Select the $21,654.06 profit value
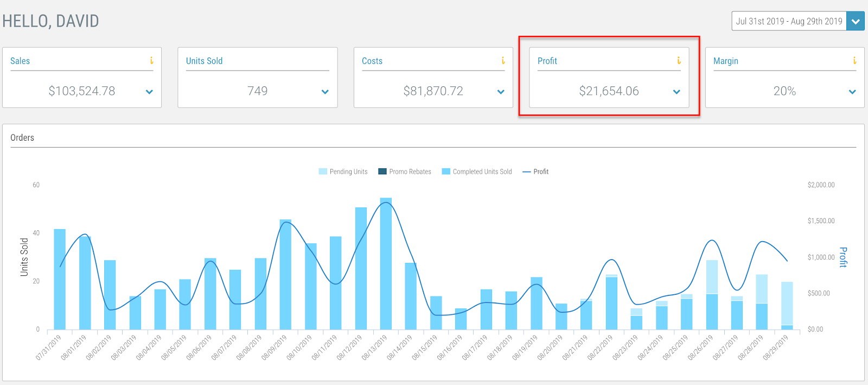The width and height of the screenshot is (868, 385). click(x=609, y=91)
